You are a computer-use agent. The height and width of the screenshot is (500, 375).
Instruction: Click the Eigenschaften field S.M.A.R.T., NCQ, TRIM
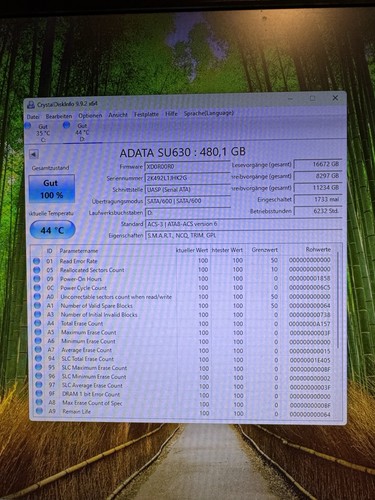pos(244,235)
